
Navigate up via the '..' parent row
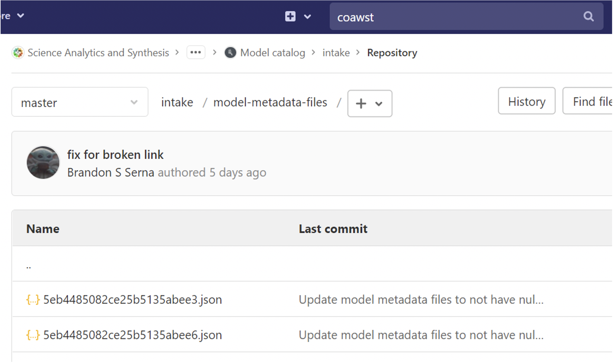pos(29,266)
